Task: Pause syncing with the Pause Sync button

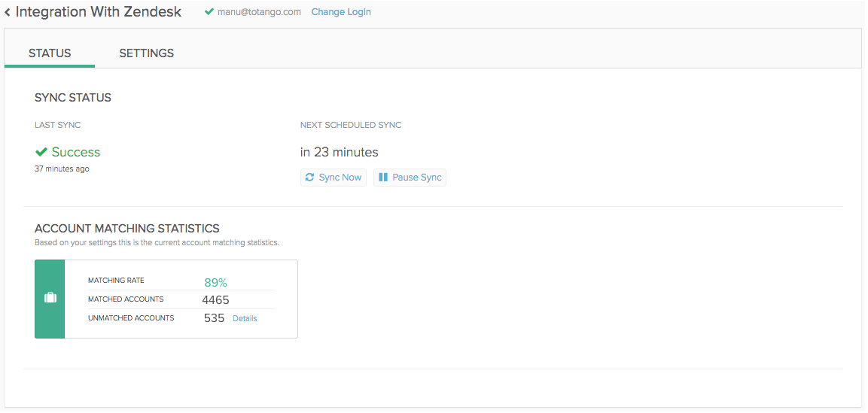Action: coord(410,178)
